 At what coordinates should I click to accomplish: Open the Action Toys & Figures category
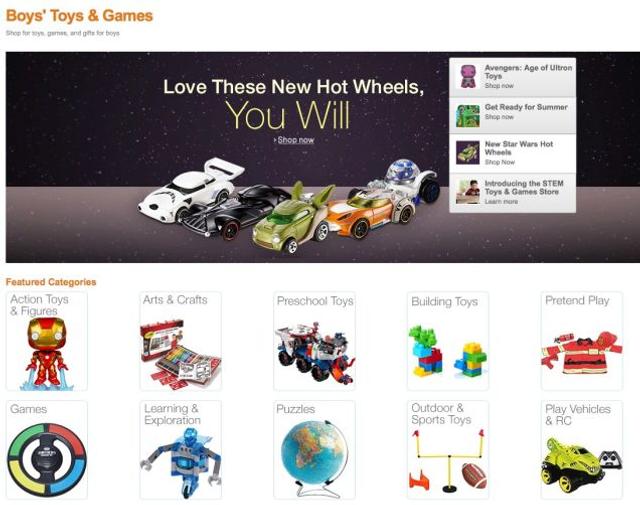pyautogui.click(x=47, y=341)
